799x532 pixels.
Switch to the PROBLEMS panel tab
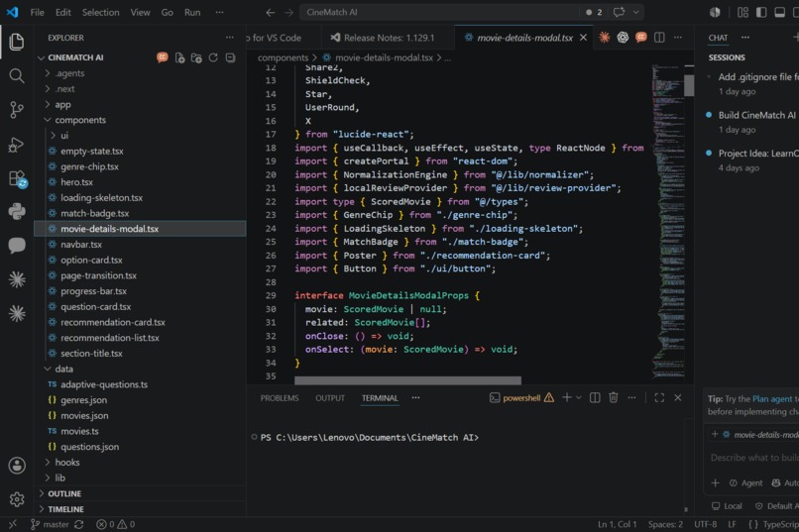[280, 398]
